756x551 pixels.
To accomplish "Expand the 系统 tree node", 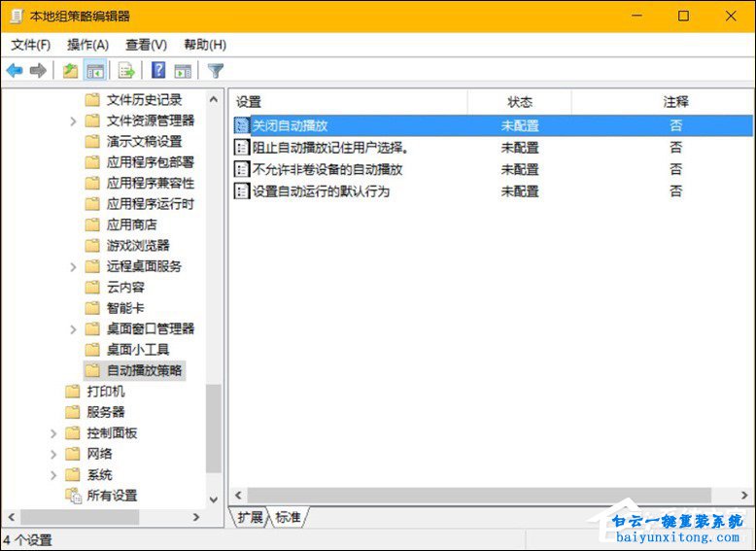I will [x=53, y=475].
